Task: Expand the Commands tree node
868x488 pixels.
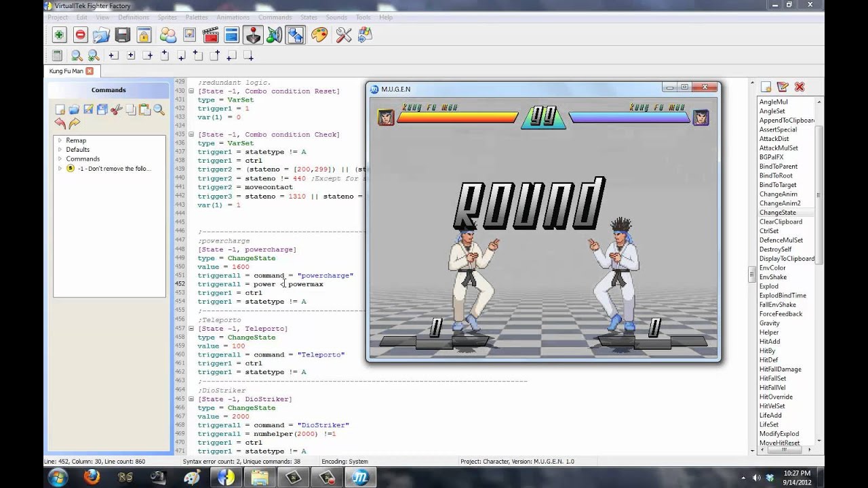Action: coord(60,159)
